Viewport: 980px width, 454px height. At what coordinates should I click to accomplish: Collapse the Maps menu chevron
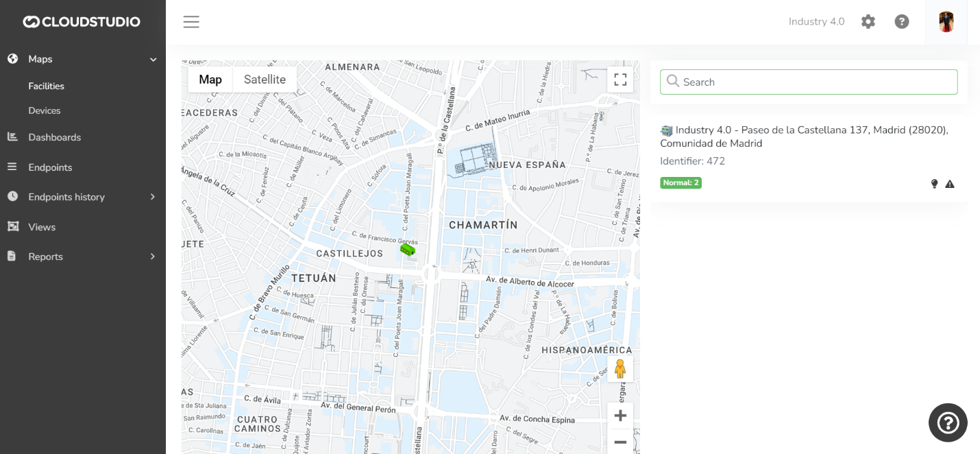154,60
